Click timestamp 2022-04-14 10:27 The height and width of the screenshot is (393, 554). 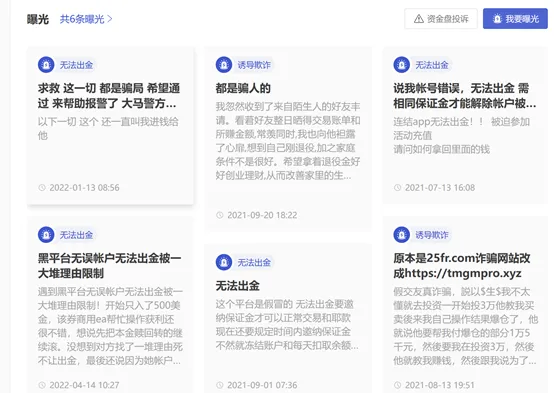pyautogui.click(x=84, y=385)
